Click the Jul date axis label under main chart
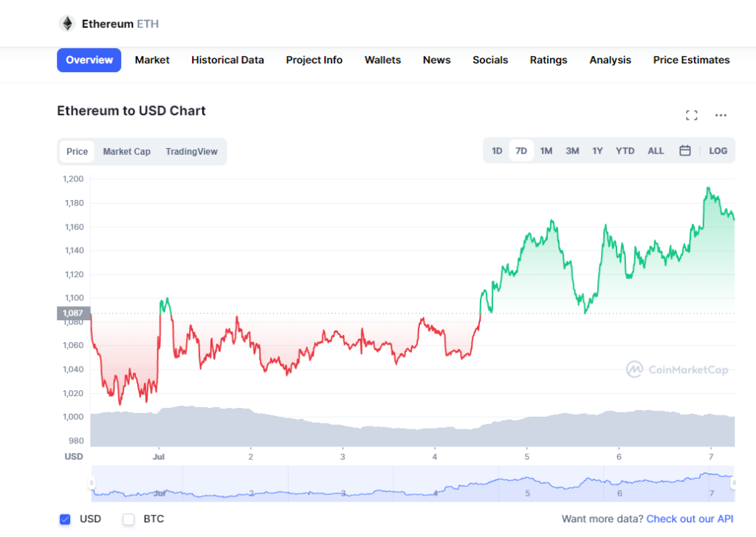 coord(159,457)
